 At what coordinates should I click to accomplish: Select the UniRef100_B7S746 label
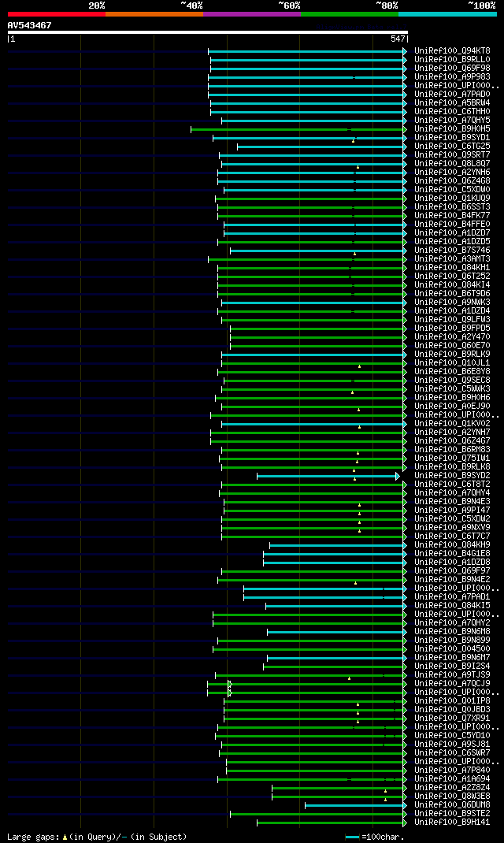452,250
